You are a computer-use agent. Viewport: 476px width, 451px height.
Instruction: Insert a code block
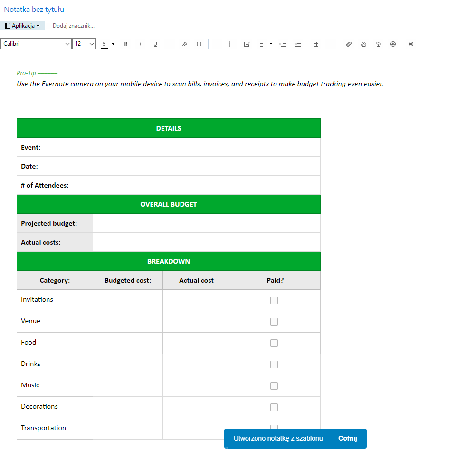pyautogui.click(x=199, y=44)
